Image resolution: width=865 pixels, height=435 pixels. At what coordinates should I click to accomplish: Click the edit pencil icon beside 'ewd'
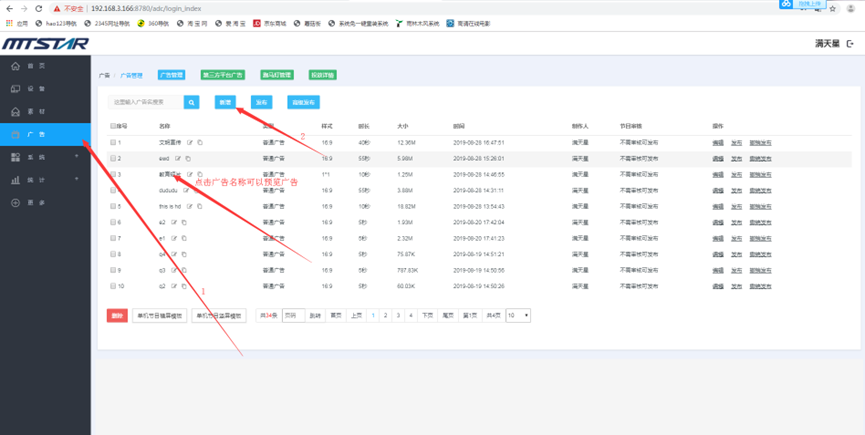[x=178, y=158]
